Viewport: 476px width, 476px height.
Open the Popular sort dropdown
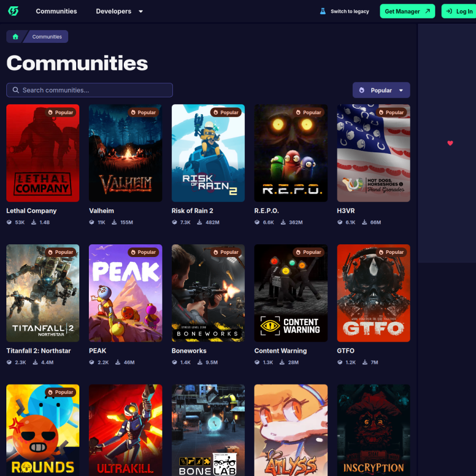pyautogui.click(x=381, y=90)
